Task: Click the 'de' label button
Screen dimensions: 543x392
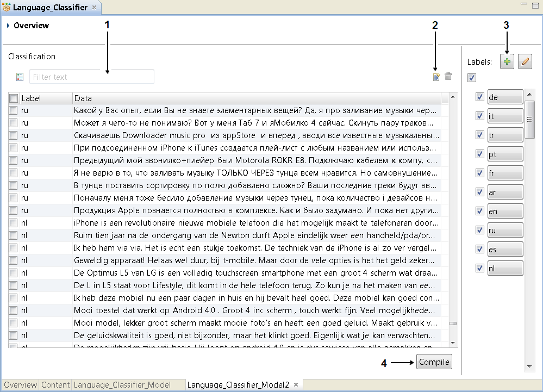Action: coord(505,97)
